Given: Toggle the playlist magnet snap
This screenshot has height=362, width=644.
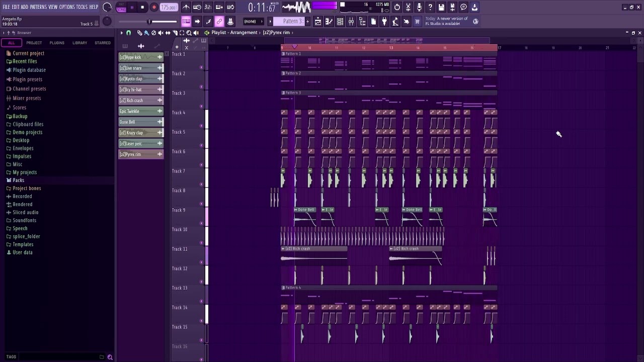Looking at the screenshot, I should coord(128,33).
